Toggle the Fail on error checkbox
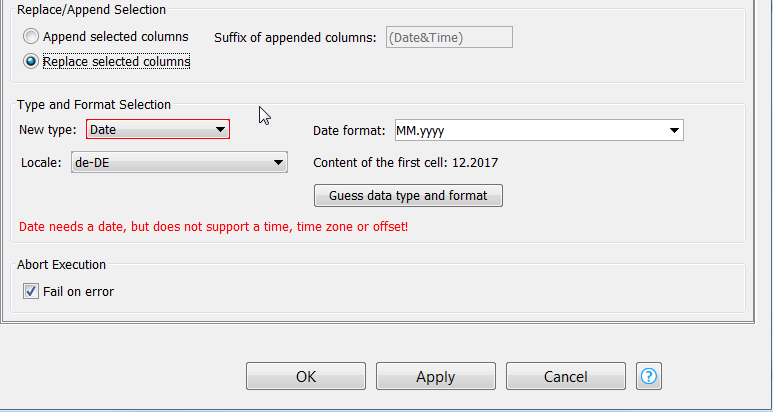Screen dimensions: 773x412 [x=30, y=292]
